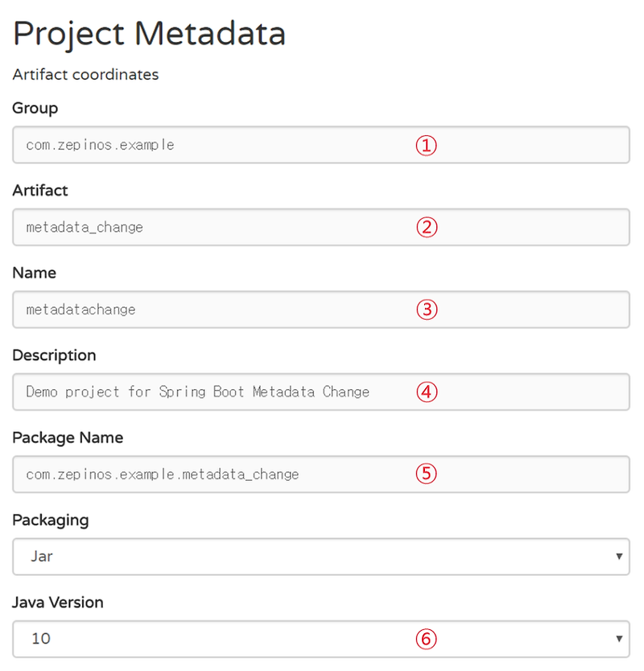Click the dropdown arrow on the Java Version selector
This screenshot has width=644, height=671.
coord(621,639)
